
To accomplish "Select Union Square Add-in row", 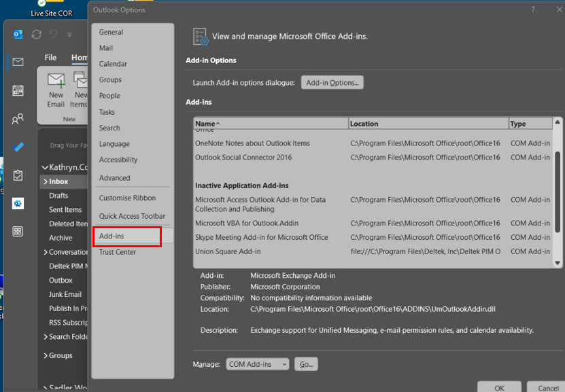I will pyautogui.click(x=373, y=251).
